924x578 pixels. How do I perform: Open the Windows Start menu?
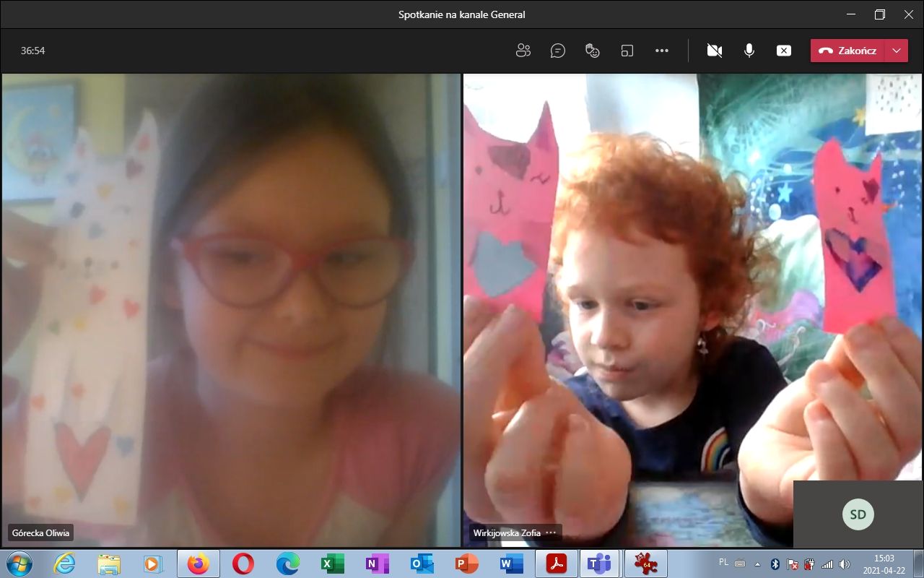(19, 563)
